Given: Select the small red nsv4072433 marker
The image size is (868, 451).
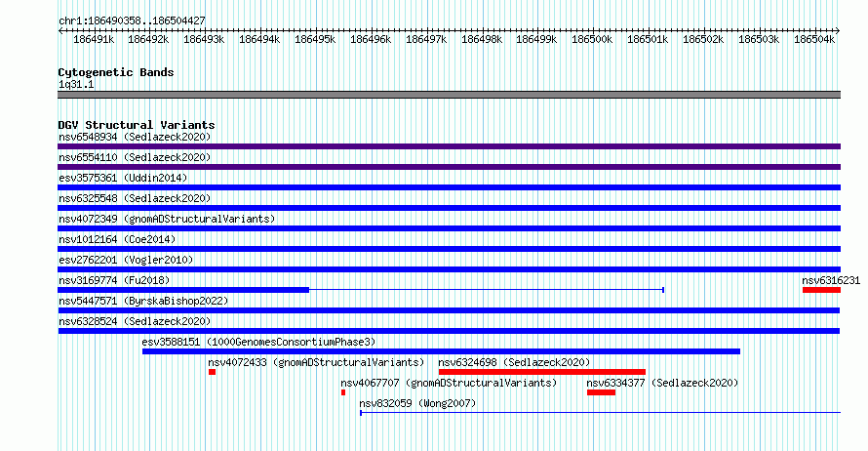Looking at the screenshot, I should point(212,372).
